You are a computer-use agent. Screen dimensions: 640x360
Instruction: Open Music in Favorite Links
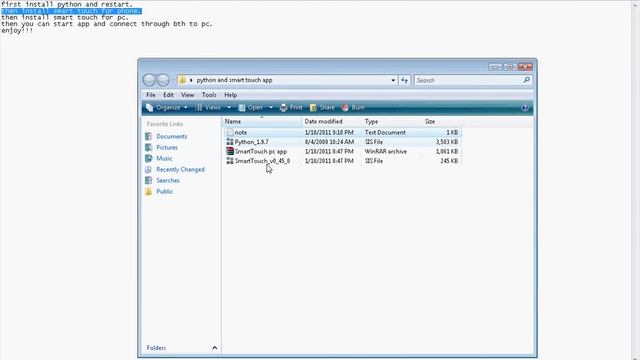click(164, 158)
